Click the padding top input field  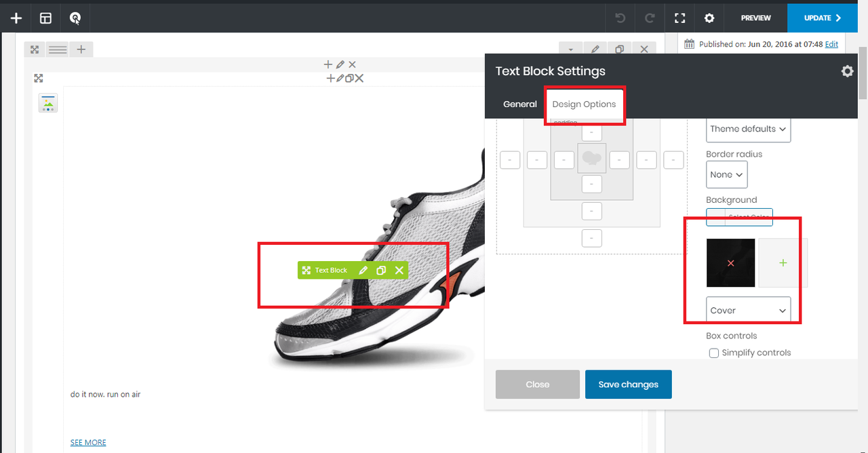[592, 132]
